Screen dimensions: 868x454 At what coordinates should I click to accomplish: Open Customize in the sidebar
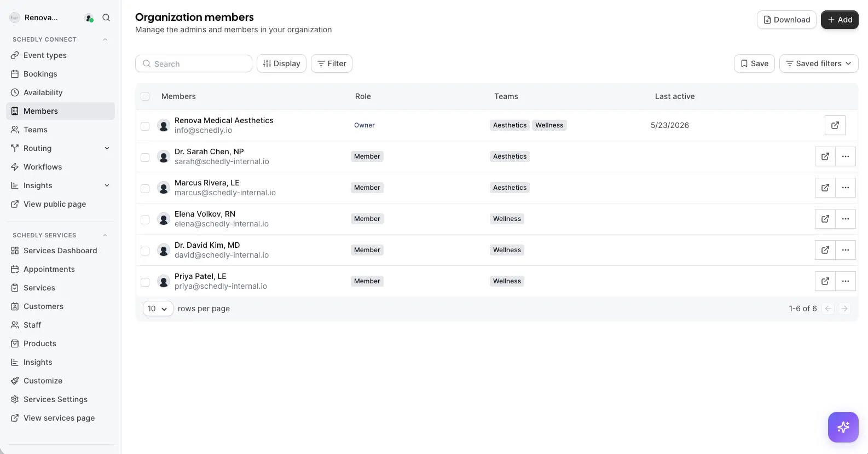(60, 381)
